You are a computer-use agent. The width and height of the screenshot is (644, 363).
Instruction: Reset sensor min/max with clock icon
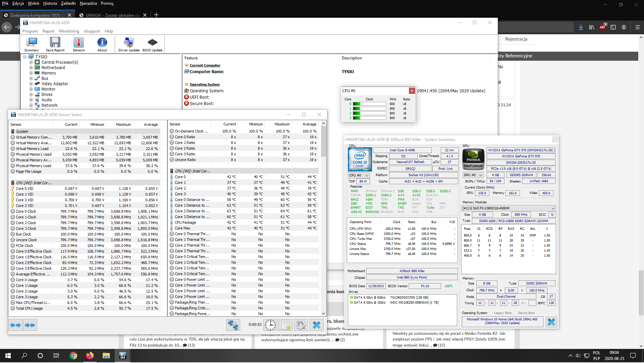pos(270,325)
